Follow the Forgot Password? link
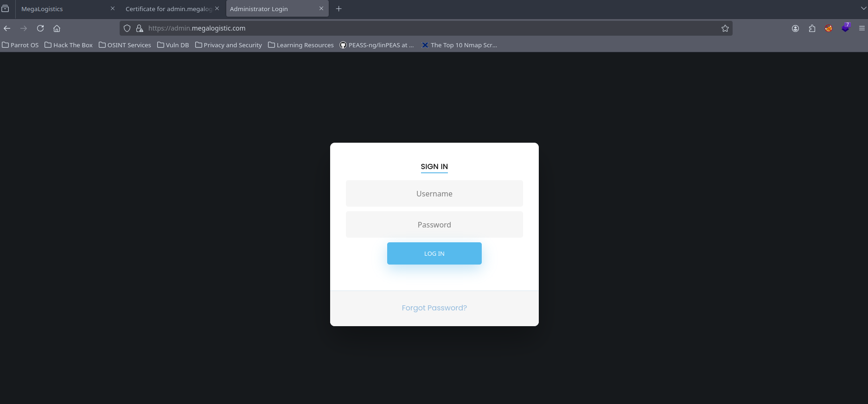Viewport: 868px width, 404px height. 434,308
